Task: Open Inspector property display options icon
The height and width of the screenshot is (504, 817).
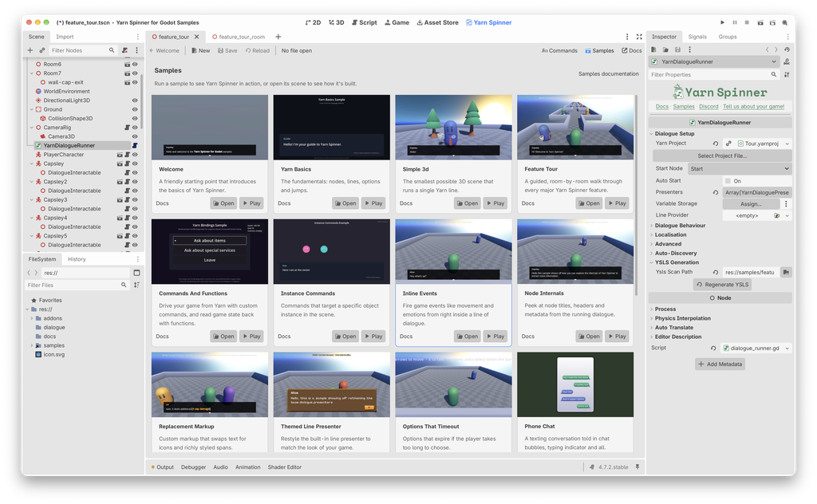Action: click(x=787, y=75)
